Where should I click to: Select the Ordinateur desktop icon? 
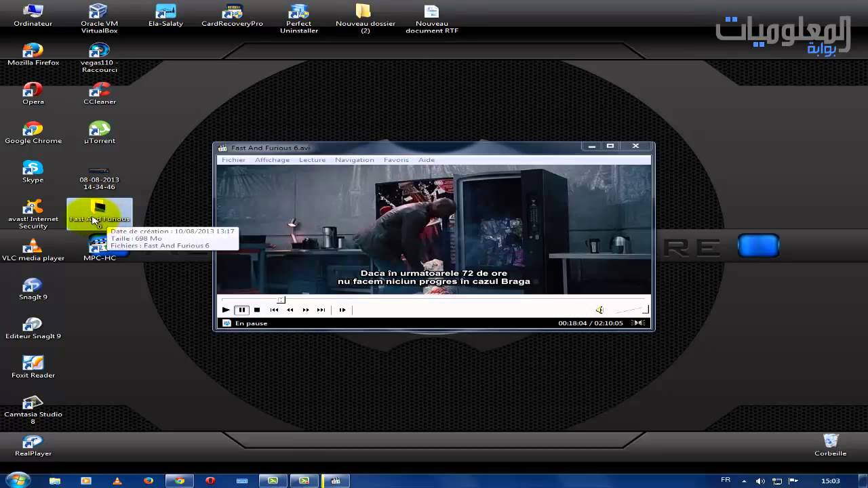tap(33, 16)
